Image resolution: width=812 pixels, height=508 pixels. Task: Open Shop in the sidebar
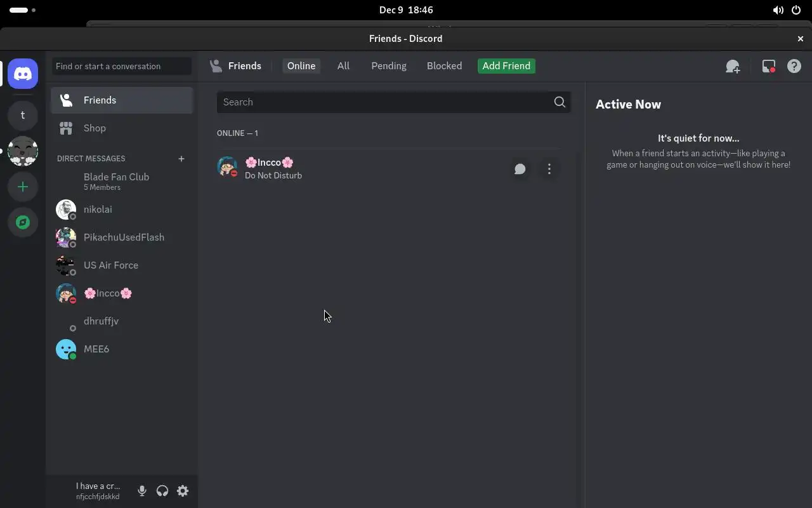click(122, 128)
